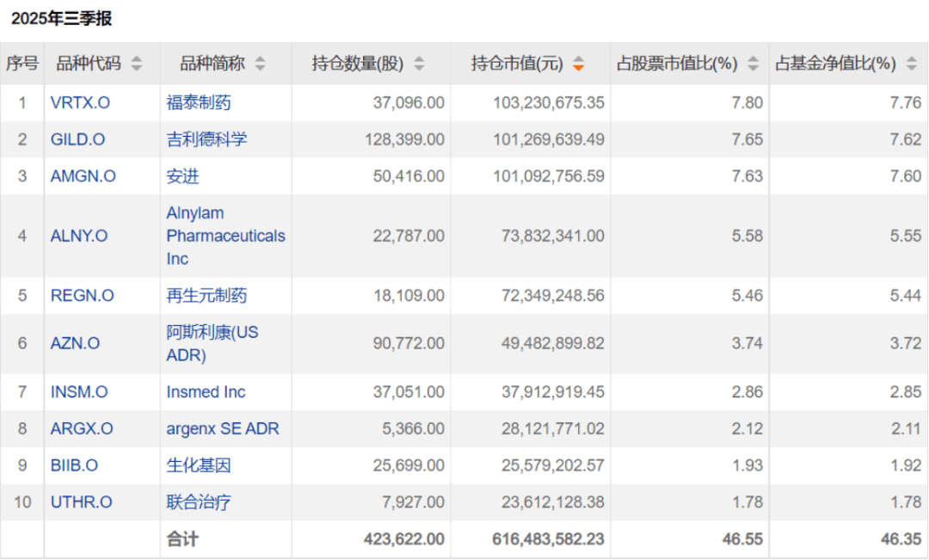Viewport: 929px width, 560px height.
Task: Select market value 73,832,341.00
Action: tap(553, 237)
